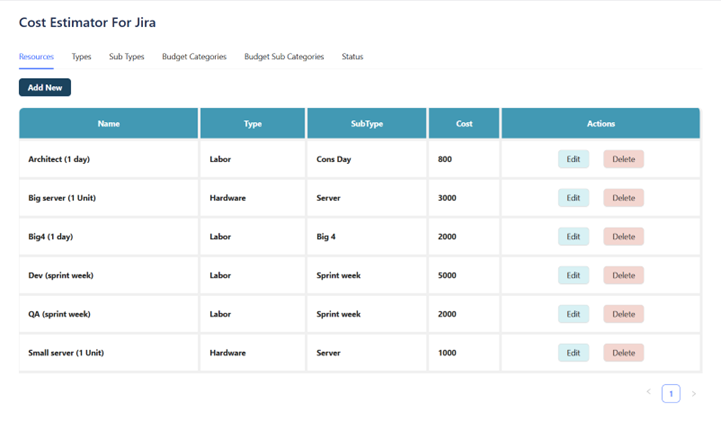
Task: Switch to Budget Sub Categories tab
Action: pos(284,57)
